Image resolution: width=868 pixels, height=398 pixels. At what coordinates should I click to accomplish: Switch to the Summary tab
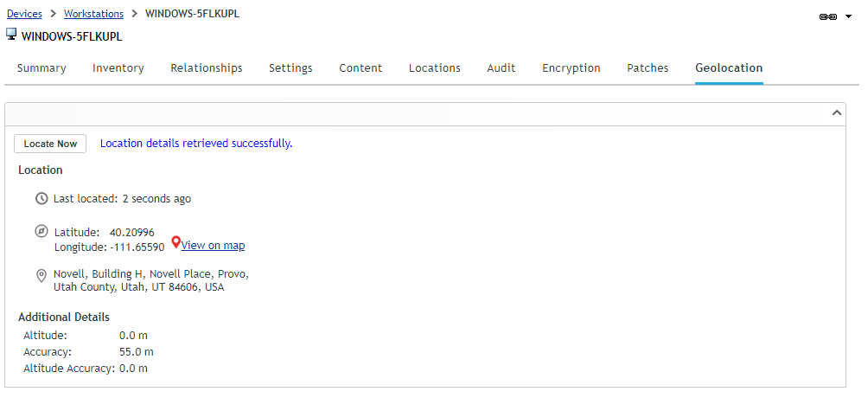[41, 68]
